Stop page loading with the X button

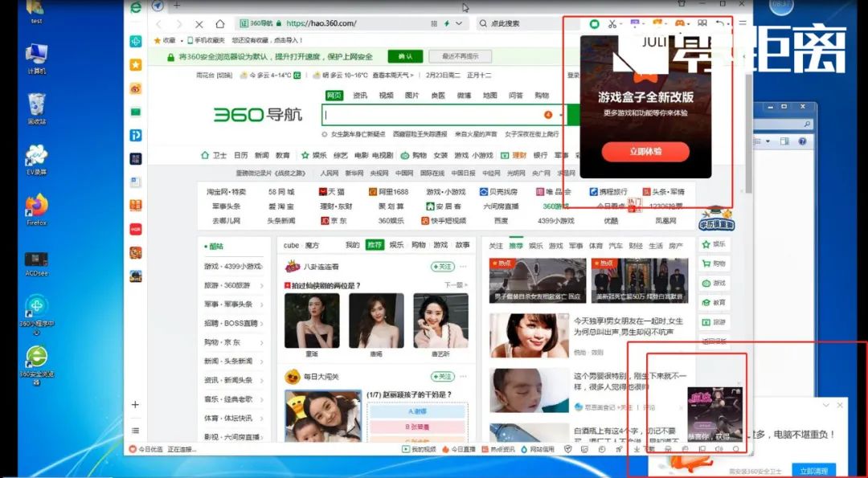199,24
